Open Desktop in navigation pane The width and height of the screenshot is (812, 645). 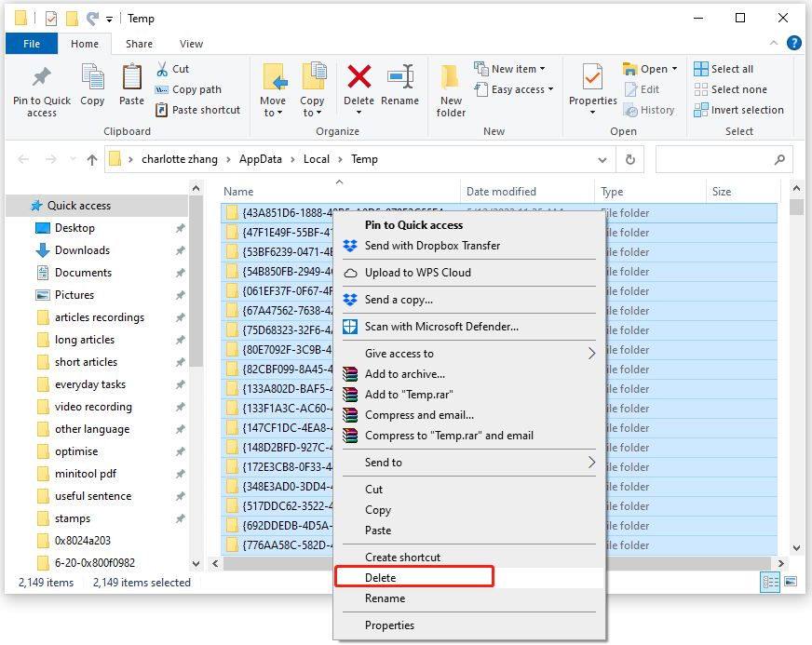74,228
